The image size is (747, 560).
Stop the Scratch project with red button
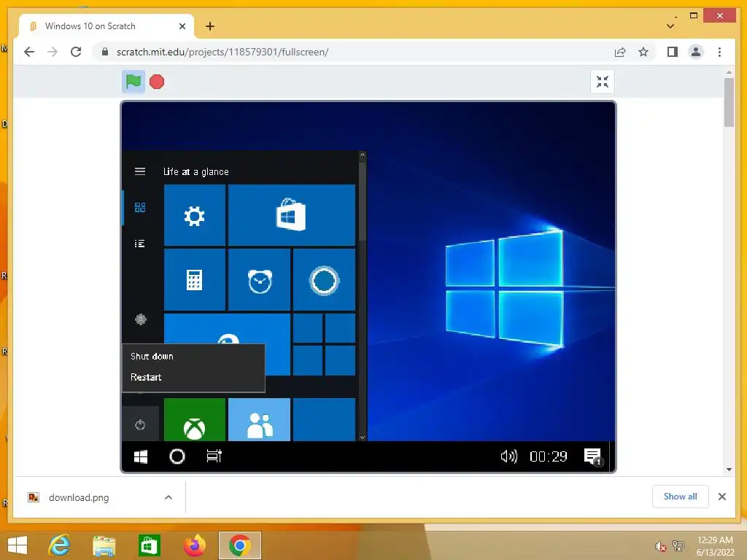pos(157,82)
